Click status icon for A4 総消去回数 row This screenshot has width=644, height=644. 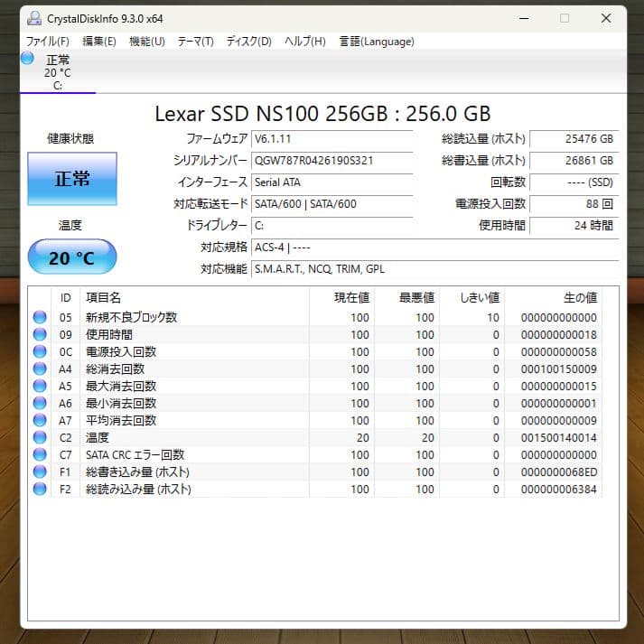pyautogui.click(x=40, y=369)
